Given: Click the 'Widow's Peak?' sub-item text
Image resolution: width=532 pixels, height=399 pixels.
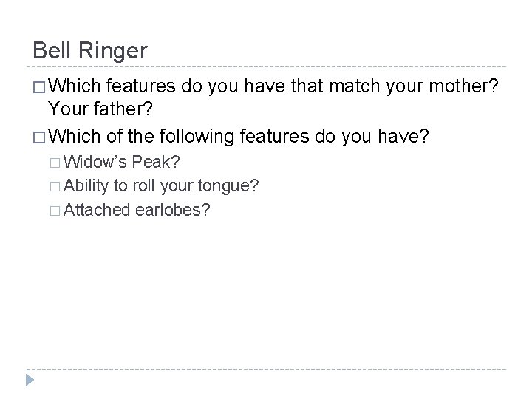Looking at the screenshot, I should 124,161.
